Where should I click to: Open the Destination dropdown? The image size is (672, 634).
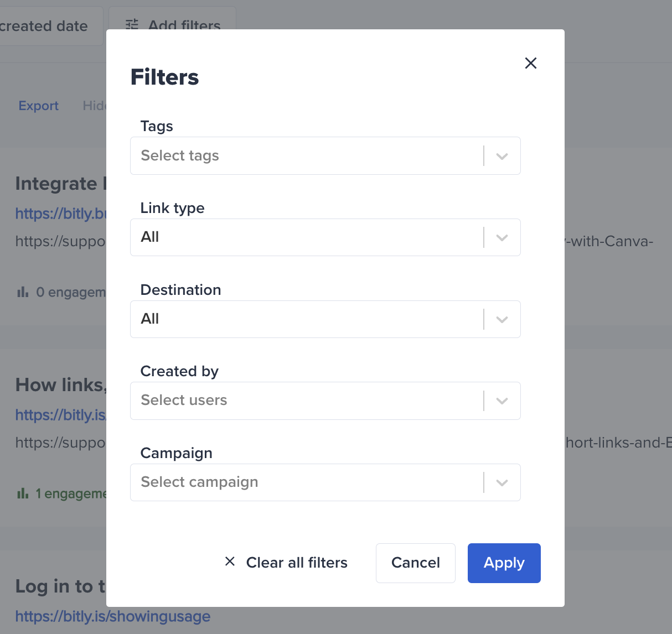(x=502, y=319)
